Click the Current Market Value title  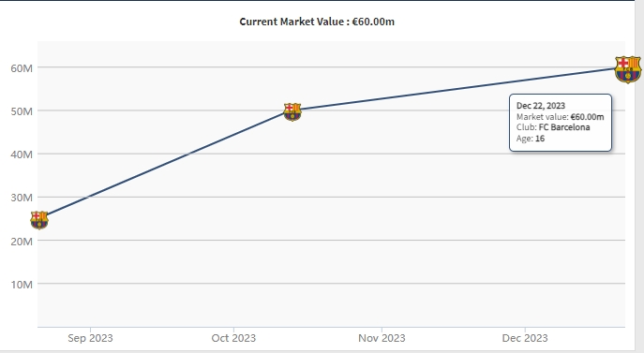pyautogui.click(x=317, y=22)
